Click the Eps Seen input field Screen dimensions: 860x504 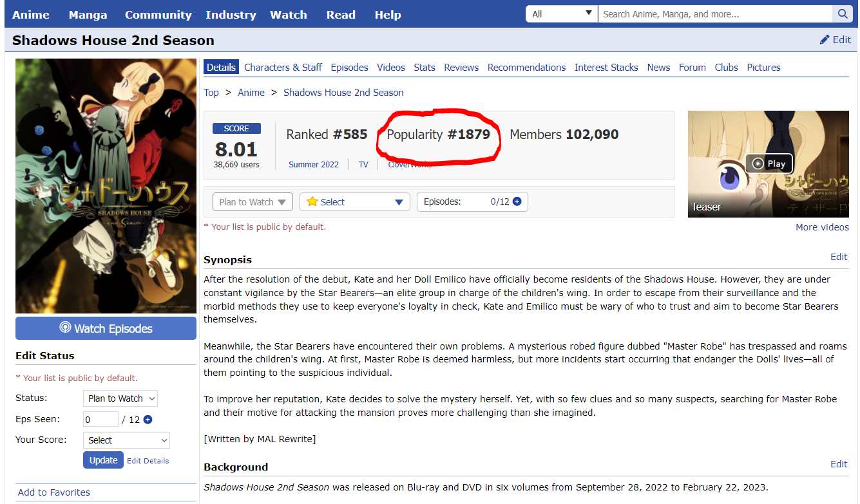[x=100, y=420]
